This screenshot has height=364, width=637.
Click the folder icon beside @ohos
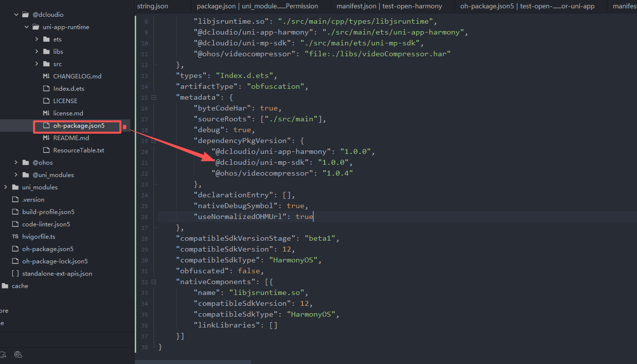click(25, 162)
